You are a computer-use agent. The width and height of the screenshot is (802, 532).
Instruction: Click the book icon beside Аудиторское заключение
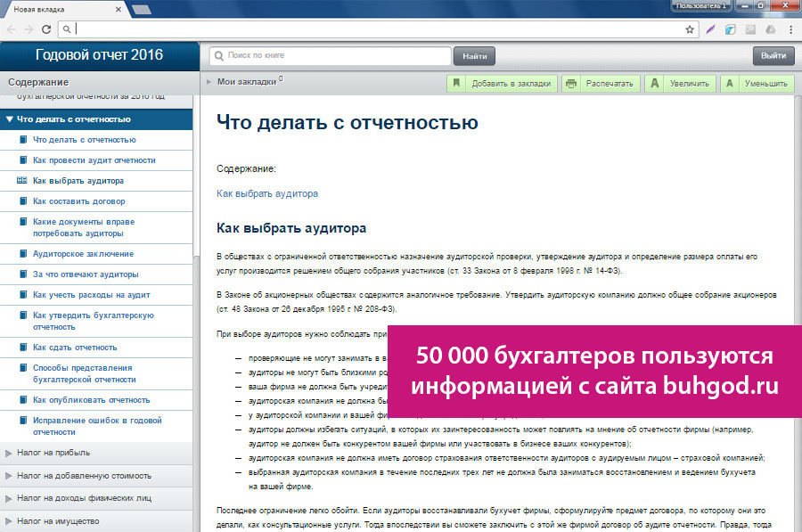23,253
